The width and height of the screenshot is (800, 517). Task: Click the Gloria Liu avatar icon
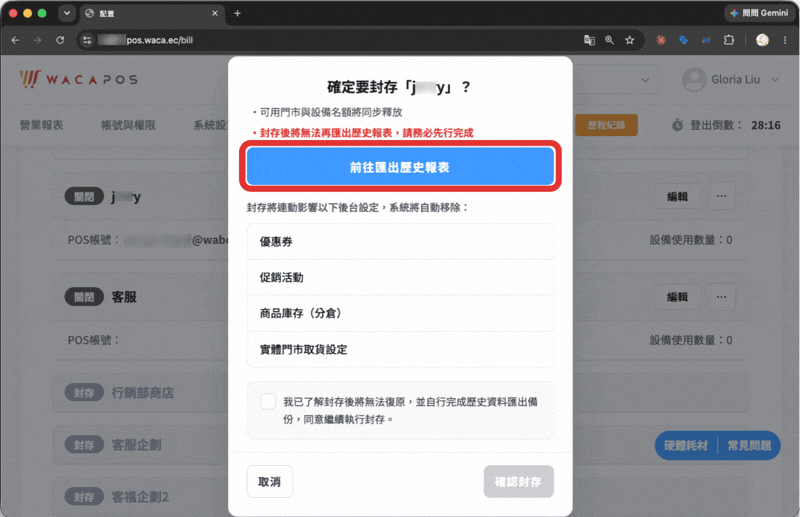(x=694, y=80)
